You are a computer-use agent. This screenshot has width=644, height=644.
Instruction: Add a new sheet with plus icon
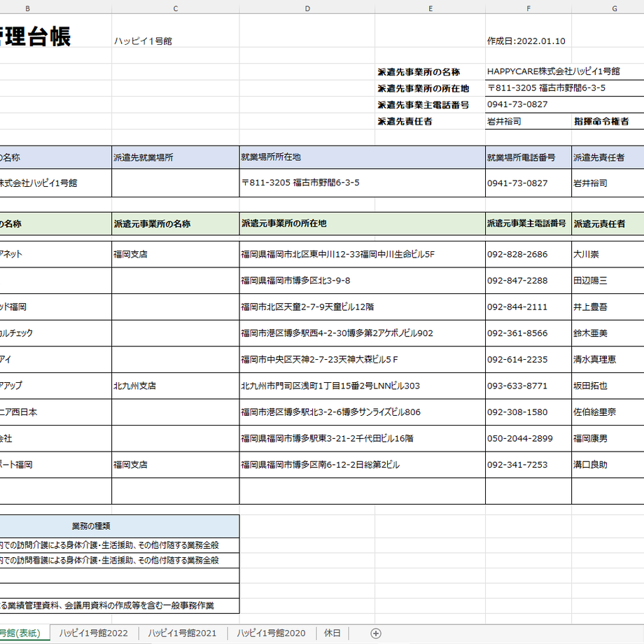375,633
